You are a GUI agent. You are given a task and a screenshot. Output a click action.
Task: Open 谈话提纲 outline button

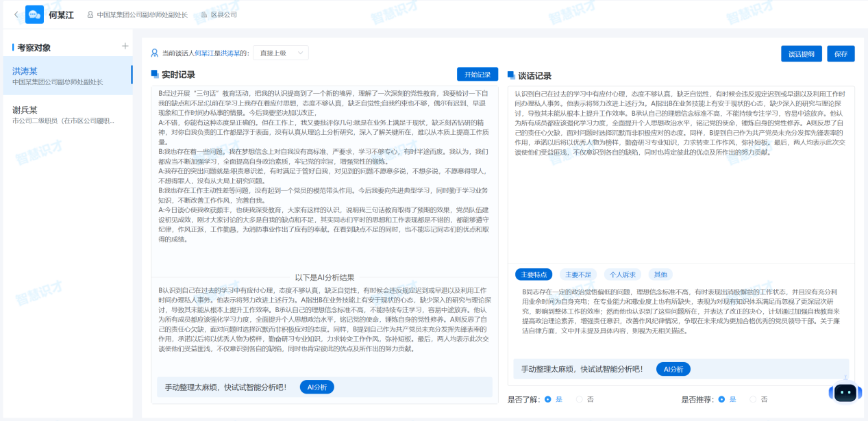pos(801,54)
